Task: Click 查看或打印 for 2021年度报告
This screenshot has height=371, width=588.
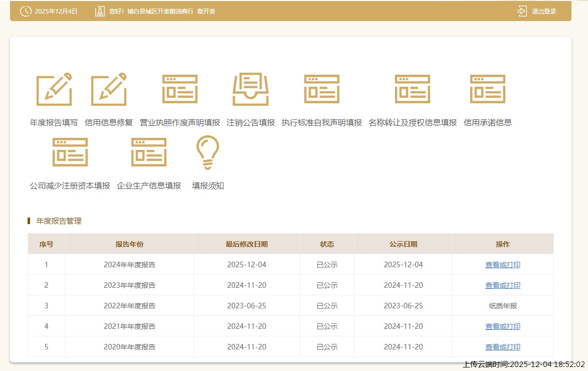Action: [503, 326]
